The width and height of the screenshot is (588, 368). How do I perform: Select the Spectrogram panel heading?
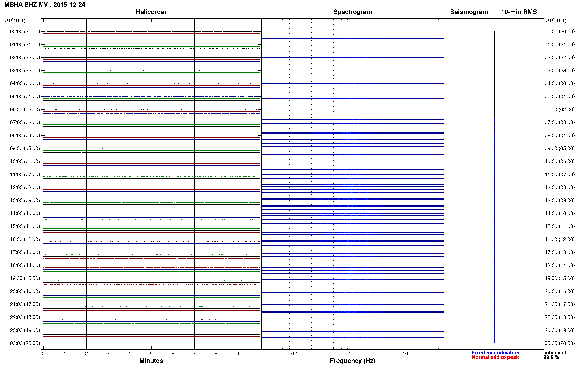[352, 12]
